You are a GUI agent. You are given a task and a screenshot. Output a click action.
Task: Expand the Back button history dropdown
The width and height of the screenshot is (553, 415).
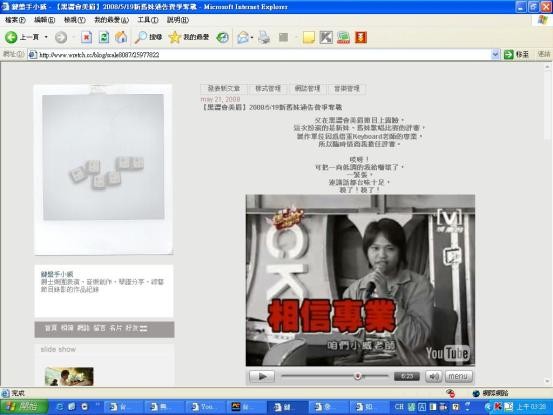46,37
